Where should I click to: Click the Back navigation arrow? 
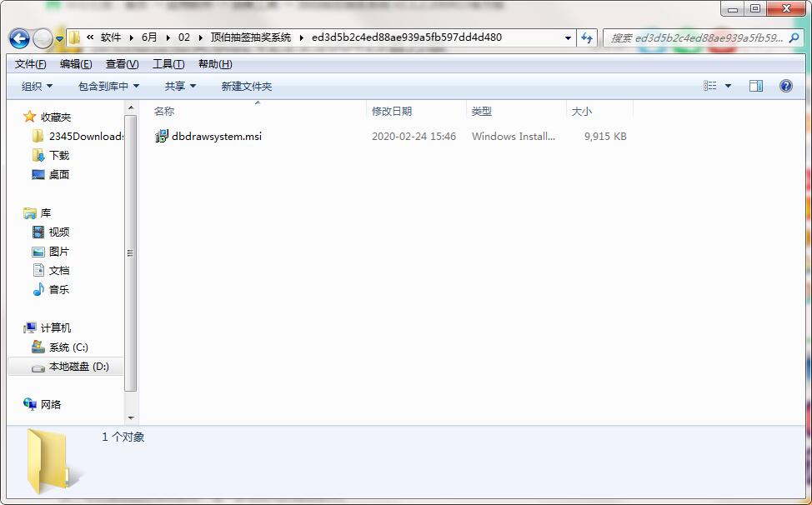(20, 38)
